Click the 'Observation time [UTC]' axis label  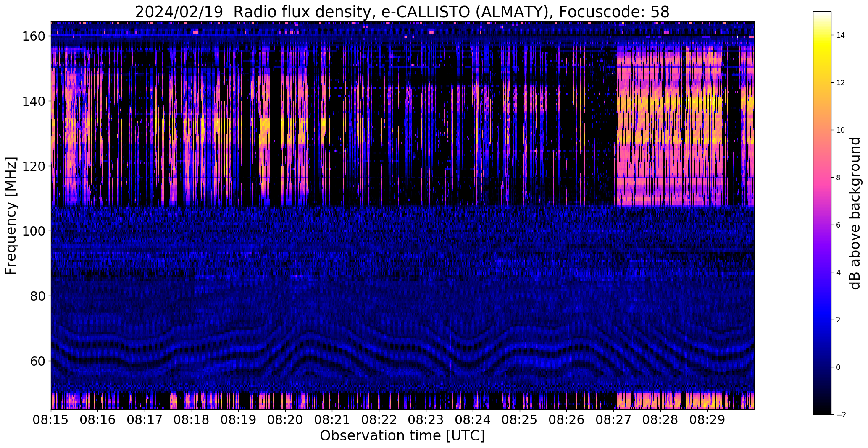tap(402, 436)
